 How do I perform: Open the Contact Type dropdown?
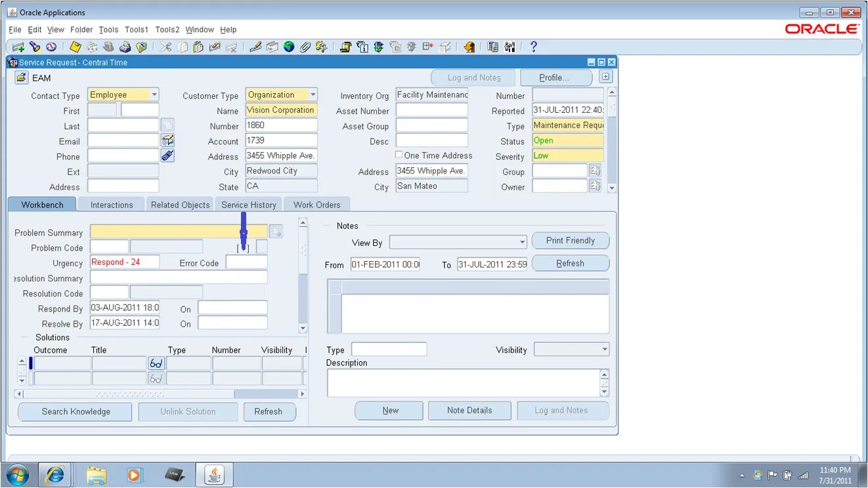[x=154, y=95]
